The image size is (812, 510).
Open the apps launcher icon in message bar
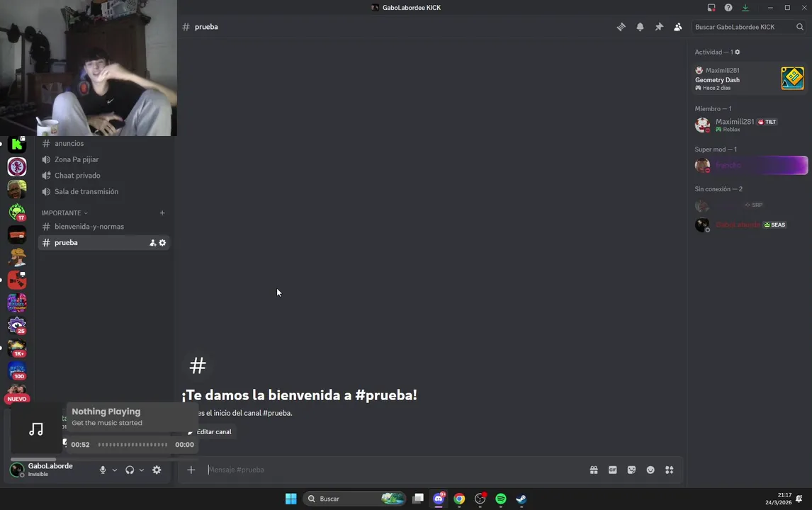669,470
